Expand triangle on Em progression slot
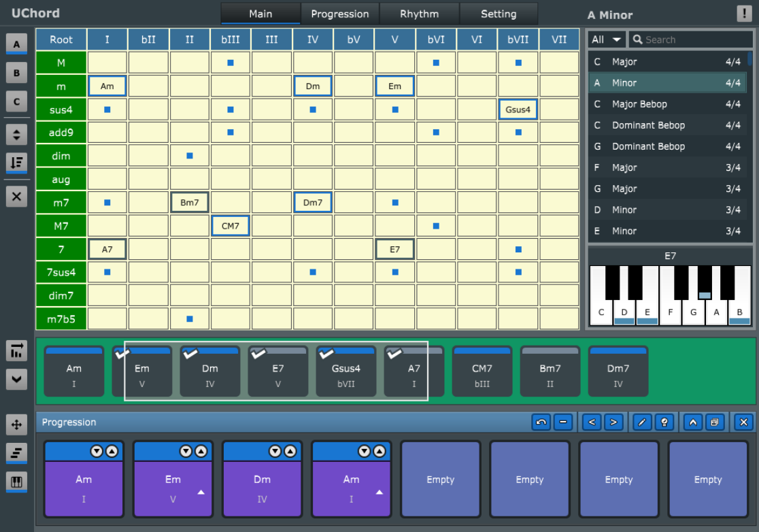Viewport: 759px width, 532px height. pyautogui.click(x=201, y=493)
